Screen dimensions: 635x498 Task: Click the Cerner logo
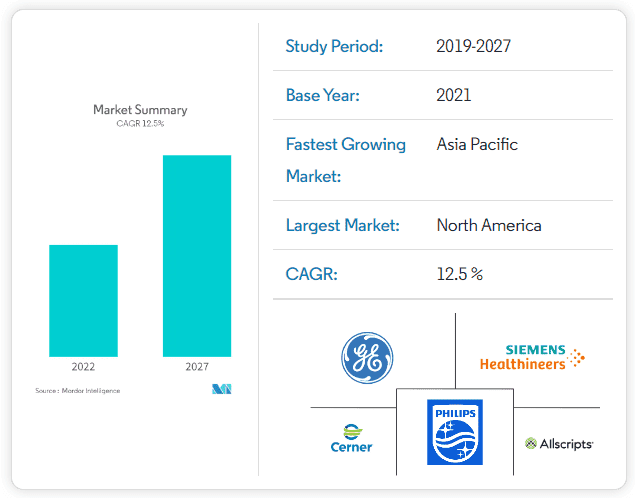point(351,439)
